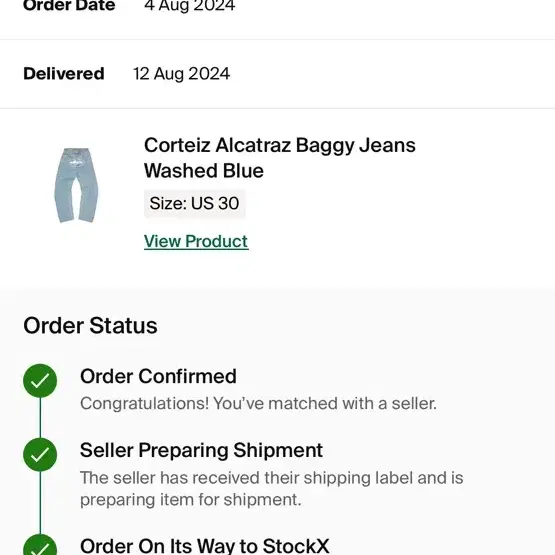The image size is (555, 555).
Task: Tap the Corteiz jeans product thumbnail
Action: click(x=76, y=185)
